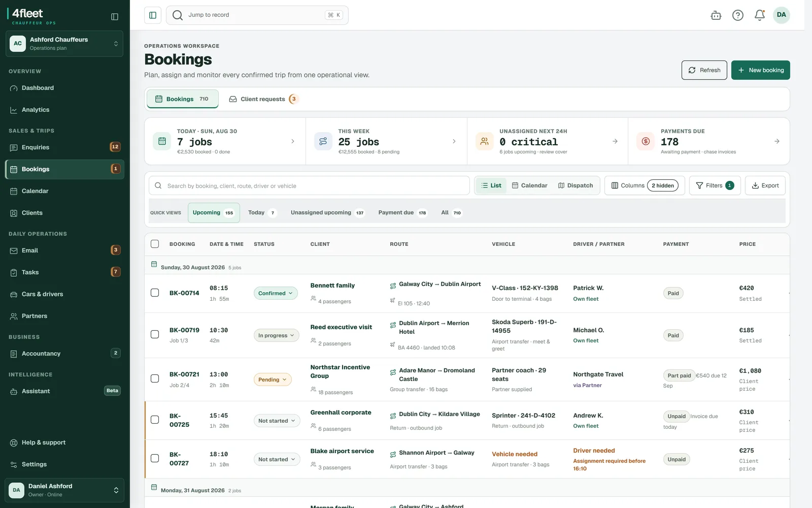
Task: Open Cars & drivers in sidebar
Action: tap(64, 294)
